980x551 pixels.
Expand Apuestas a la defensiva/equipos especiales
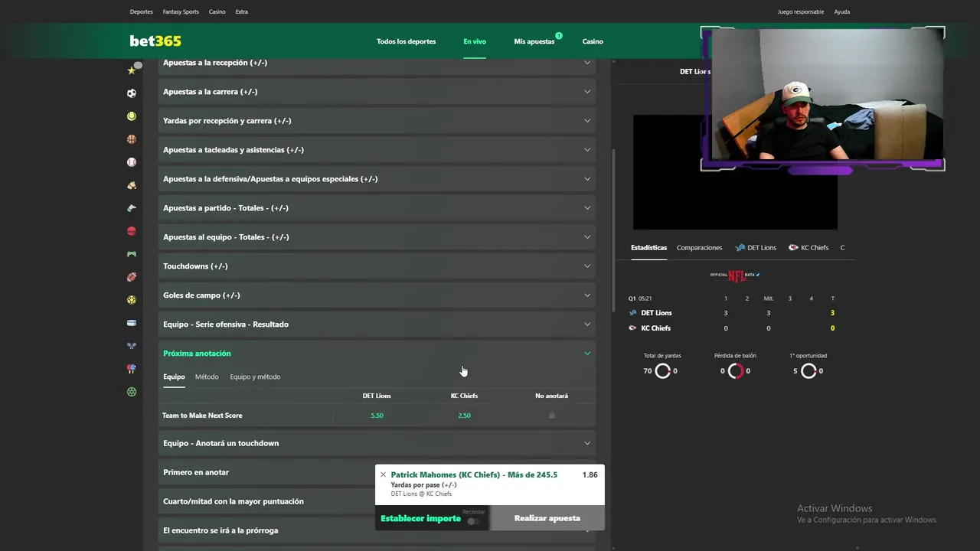tap(377, 179)
